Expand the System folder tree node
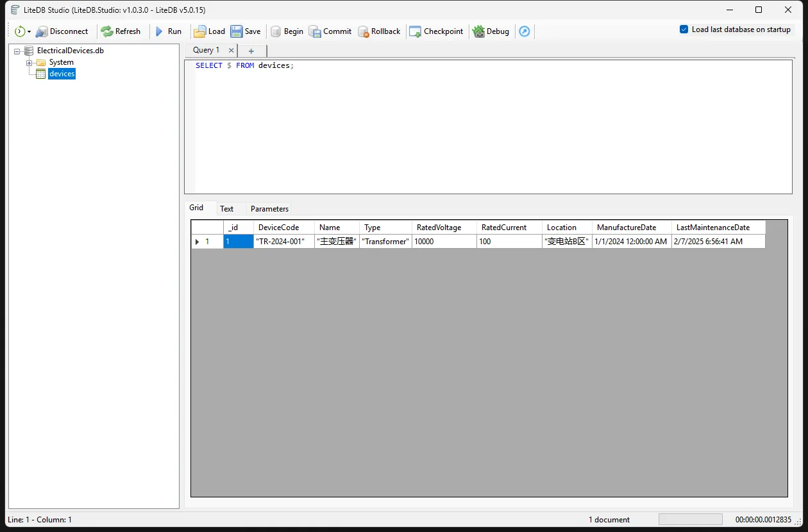The image size is (808, 532). tap(29, 63)
